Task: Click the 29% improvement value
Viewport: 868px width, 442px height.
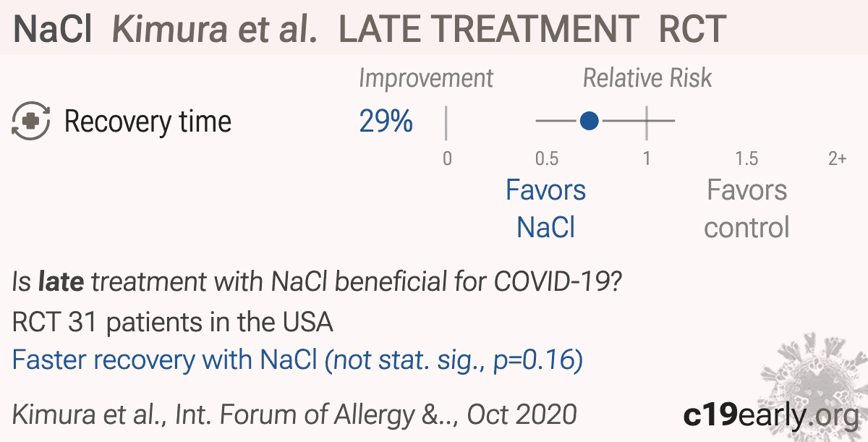Action: point(386,122)
